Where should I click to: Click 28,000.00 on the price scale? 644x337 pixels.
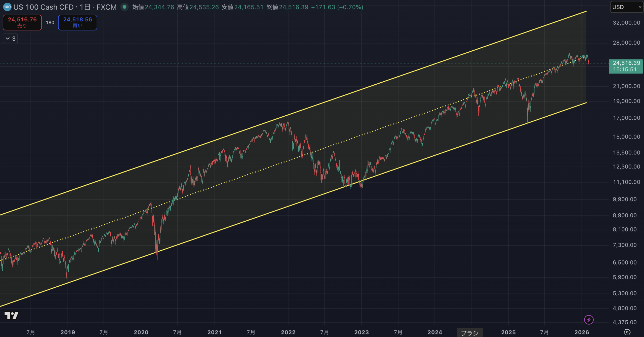(x=626, y=43)
